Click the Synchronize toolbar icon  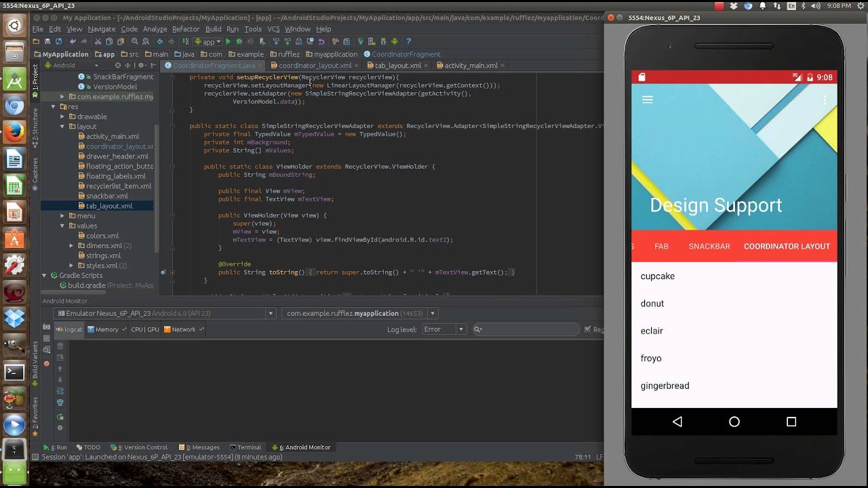pos(59,41)
